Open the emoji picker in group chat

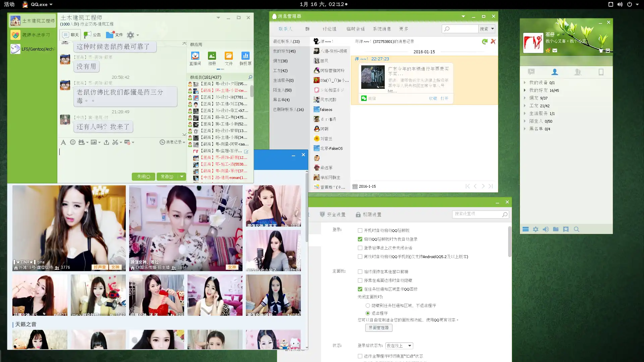tap(72, 142)
